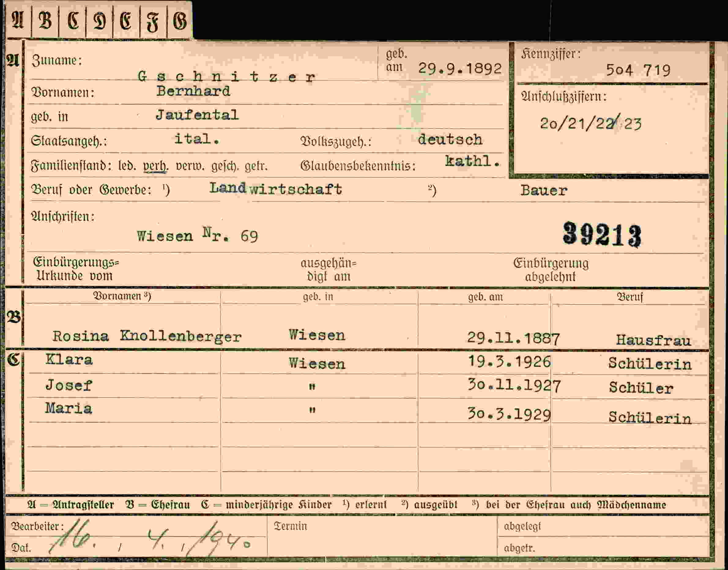728x570 pixels.
Task: Click birthplace Jaufental
Action: click(x=197, y=115)
